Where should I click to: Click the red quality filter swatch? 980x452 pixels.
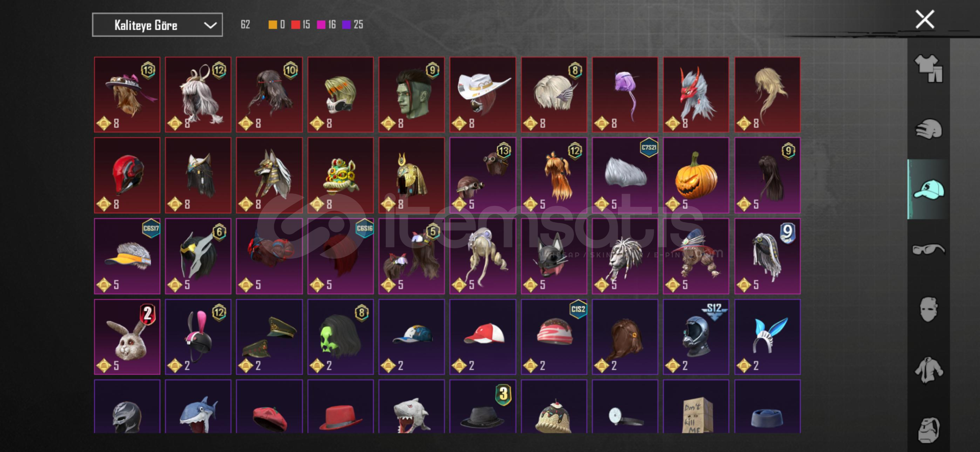point(296,25)
